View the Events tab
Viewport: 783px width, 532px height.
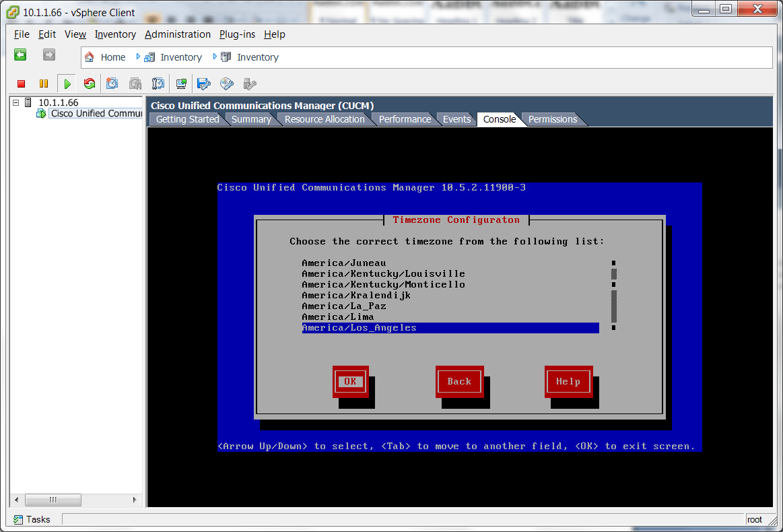pos(457,119)
